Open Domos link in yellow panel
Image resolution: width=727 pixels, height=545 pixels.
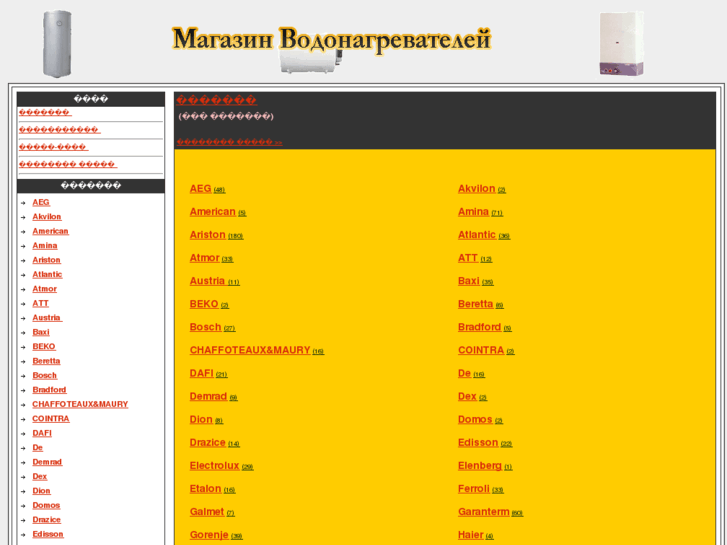pos(480,420)
